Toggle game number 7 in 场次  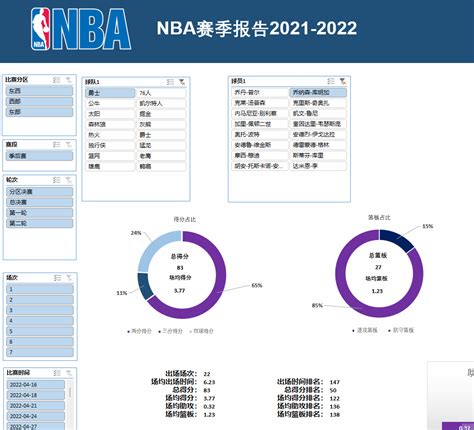[40, 352]
